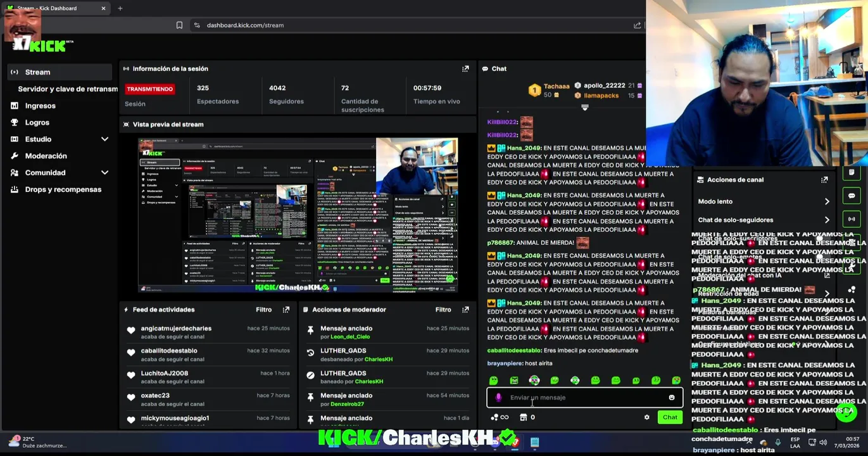Screen dimensions: 868x456
Task: Click the 325 Espectadores count
Action: [x=203, y=88]
